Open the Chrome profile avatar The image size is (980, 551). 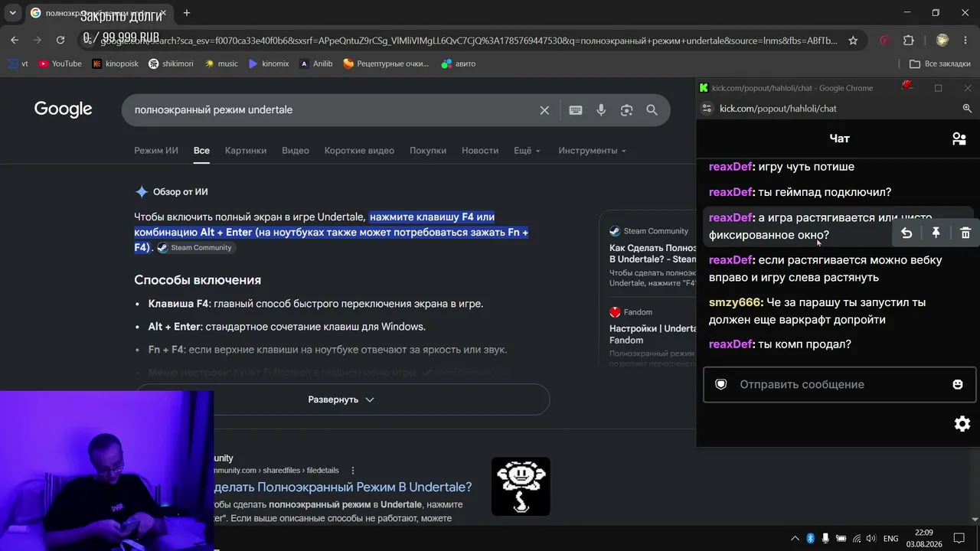click(x=942, y=40)
